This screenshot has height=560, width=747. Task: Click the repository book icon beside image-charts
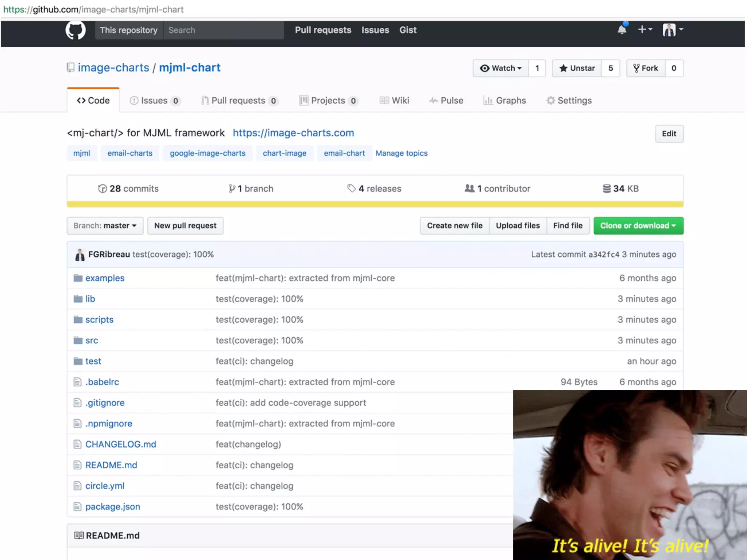[x=71, y=67]
